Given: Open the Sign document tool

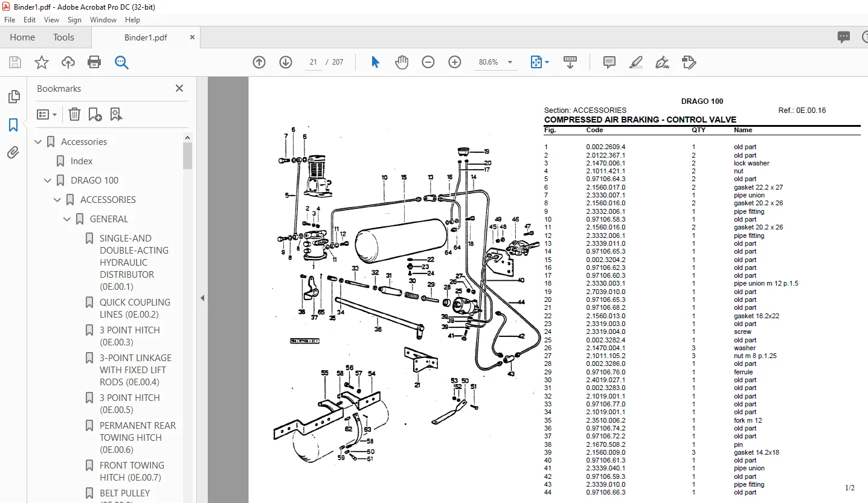Looking at the screenshot, I should coord(663,62).
